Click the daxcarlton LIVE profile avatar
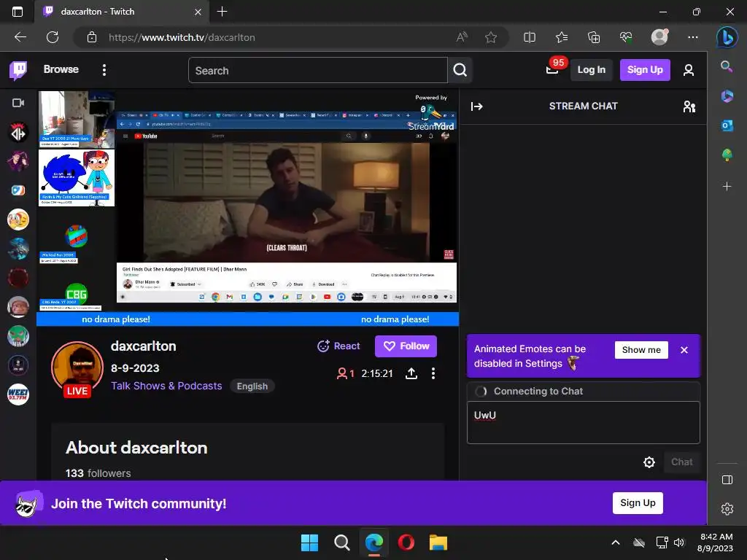The height and width of the screenshot is (560, 747). coord(77,368)
